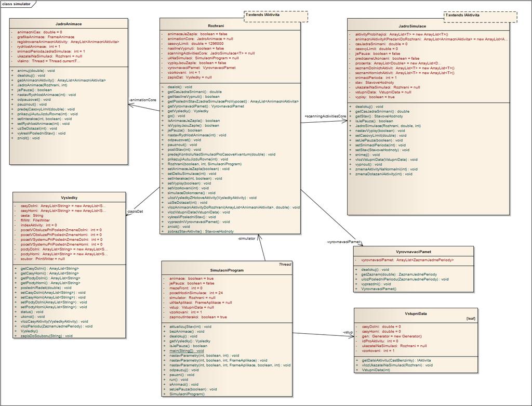The width and height of the screenshot is (532, 406).
Task: Select attribute 'soubor: PrintWriter = null'
Action: point(43,259)
